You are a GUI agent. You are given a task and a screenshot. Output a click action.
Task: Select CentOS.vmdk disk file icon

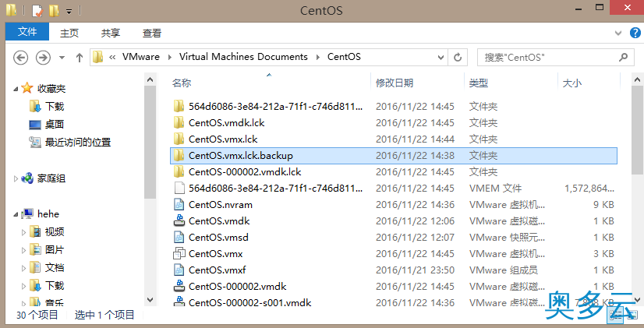click(179, 220)
